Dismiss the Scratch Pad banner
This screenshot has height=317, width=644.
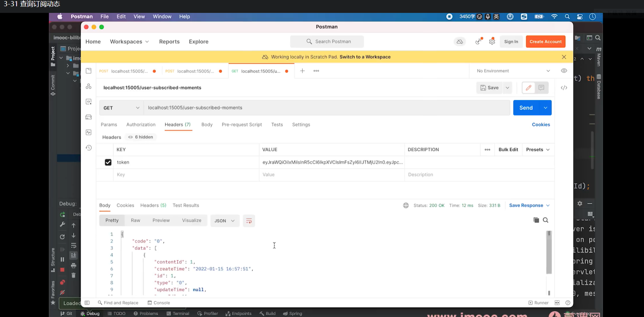tap(564, 57)
